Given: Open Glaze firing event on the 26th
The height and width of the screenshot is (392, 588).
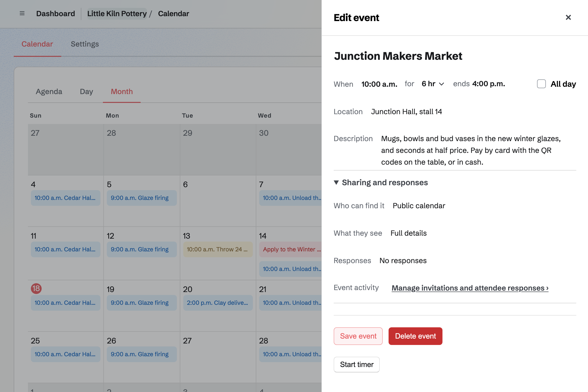Looking at the screenshot, I should click(142, 354).
